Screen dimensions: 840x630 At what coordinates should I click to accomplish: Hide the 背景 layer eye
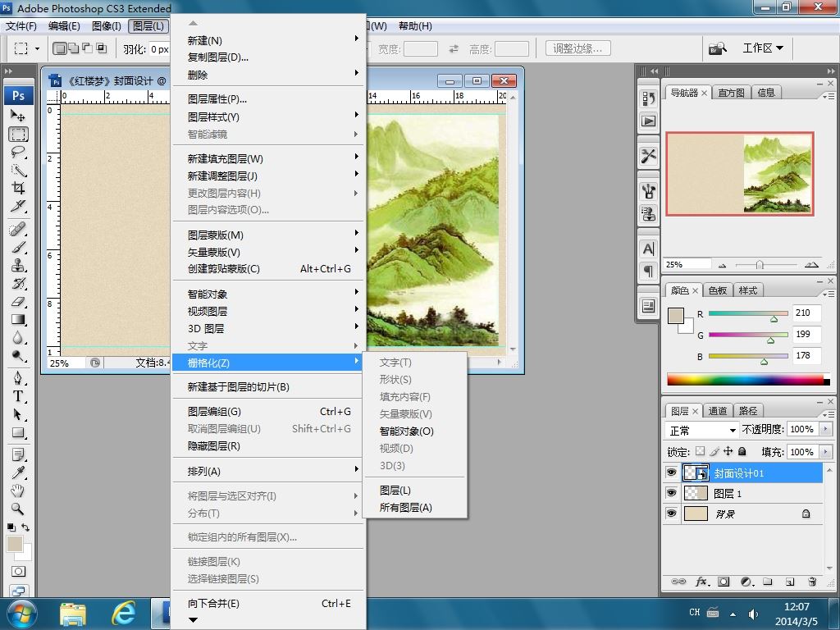point(671,514)
